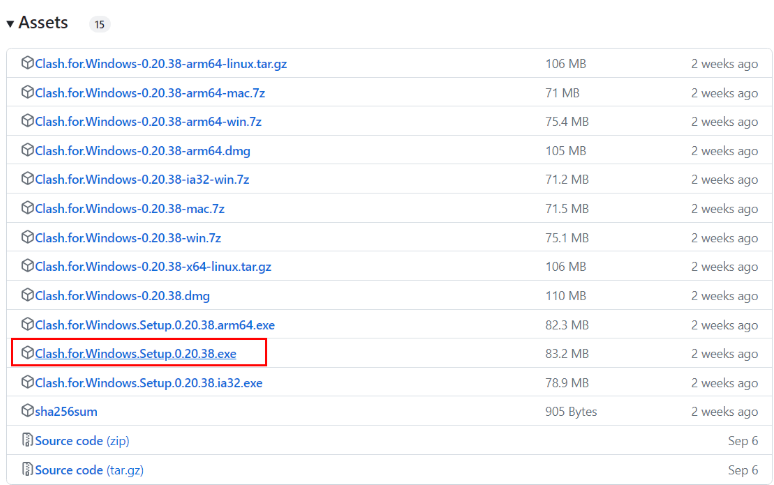Download Source code (zip)
The height and width of the screenshot is (485, 774).
coord(82,441)
